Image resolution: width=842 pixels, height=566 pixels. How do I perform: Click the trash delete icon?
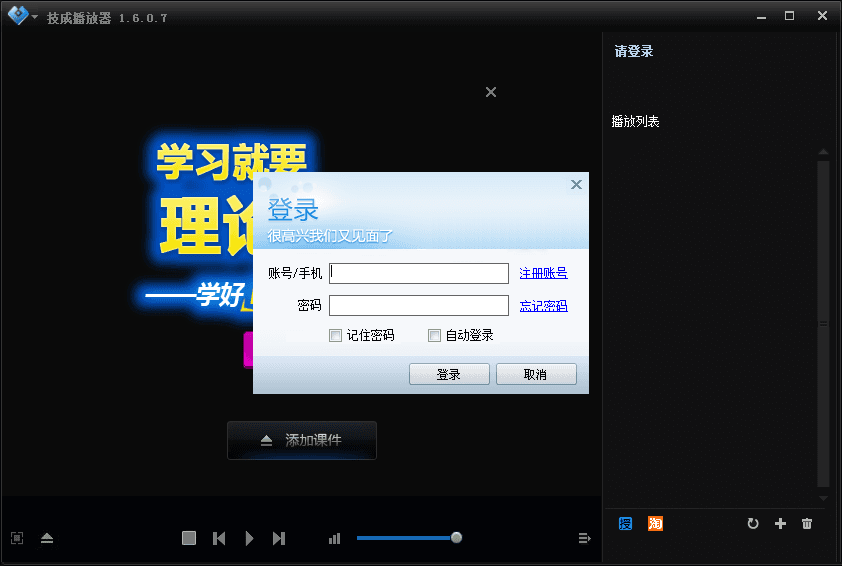(807, 523)
